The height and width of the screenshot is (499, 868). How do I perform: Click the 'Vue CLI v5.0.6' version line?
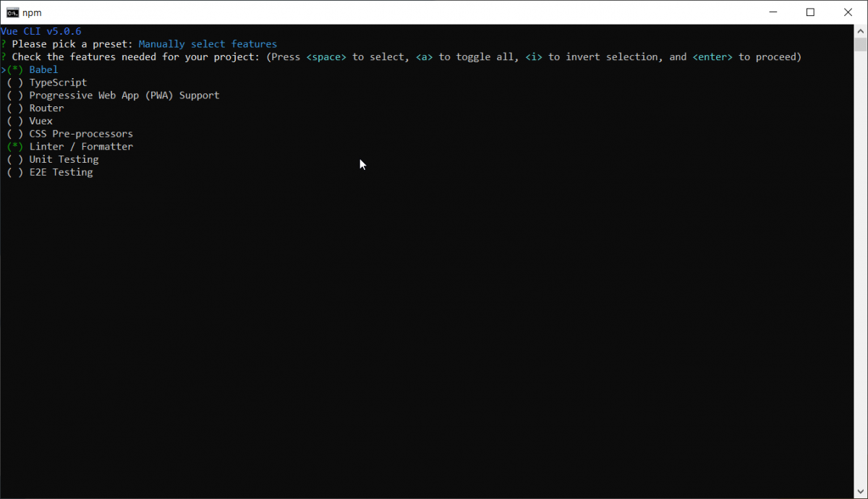41,31
